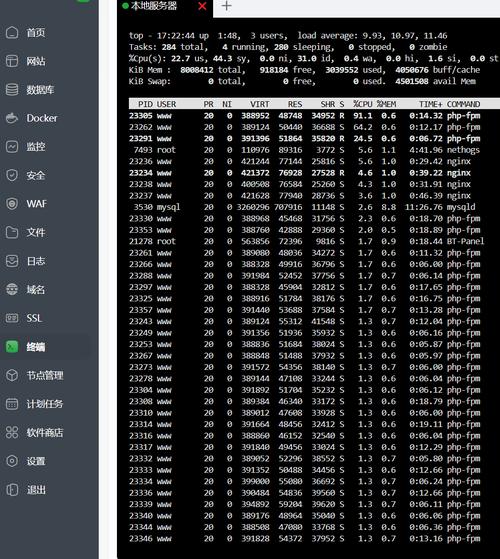Open the 安全 menu label
500x559 pixels.
(36, 175)
